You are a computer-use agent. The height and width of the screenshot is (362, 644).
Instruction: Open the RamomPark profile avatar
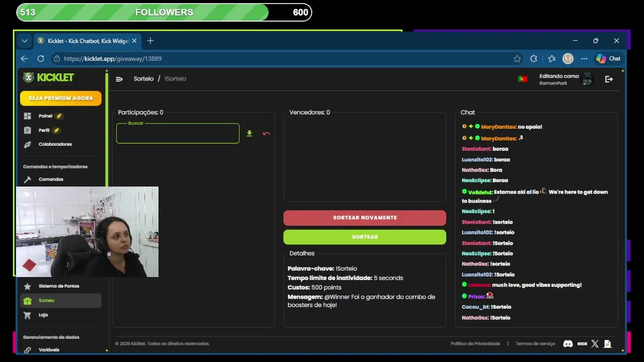click(587, 79)
